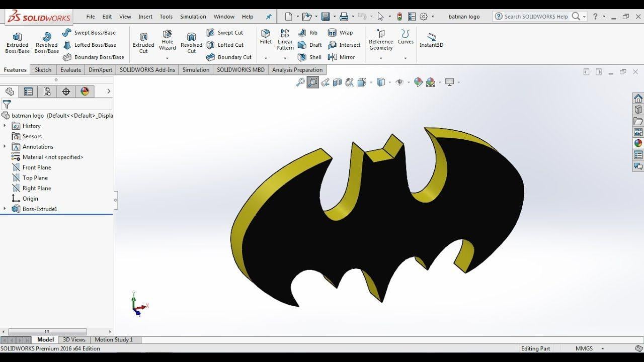Toggle Instant3D mode

[x=431, y=40]
